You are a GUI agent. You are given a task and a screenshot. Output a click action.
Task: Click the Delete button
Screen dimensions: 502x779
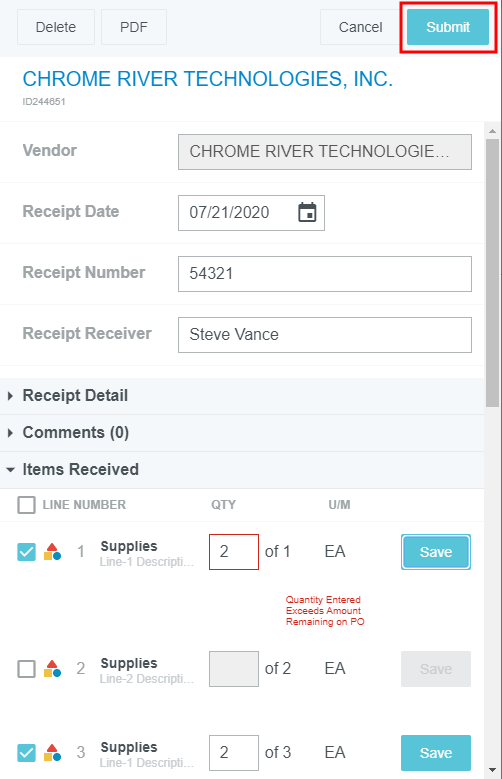pos(56,27)
